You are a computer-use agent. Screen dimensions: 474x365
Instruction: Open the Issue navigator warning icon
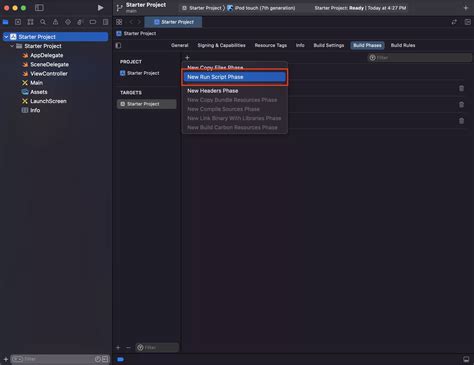tap(55, 22)
